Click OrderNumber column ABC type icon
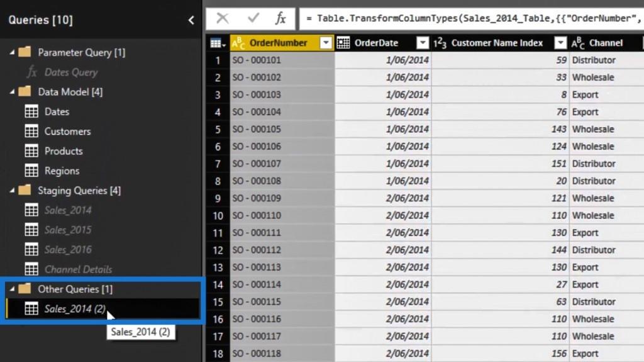The image size is (644, 362). [238, 43]
